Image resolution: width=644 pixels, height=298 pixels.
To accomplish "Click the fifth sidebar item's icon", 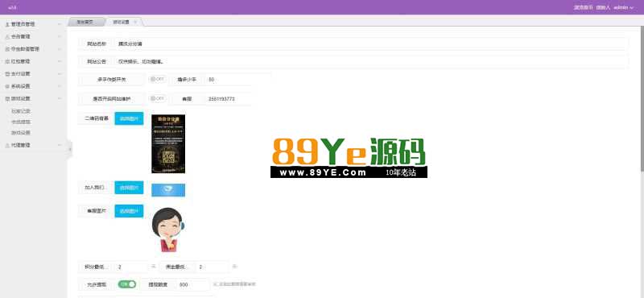I will pyautogui.click(x=7, y=74).
